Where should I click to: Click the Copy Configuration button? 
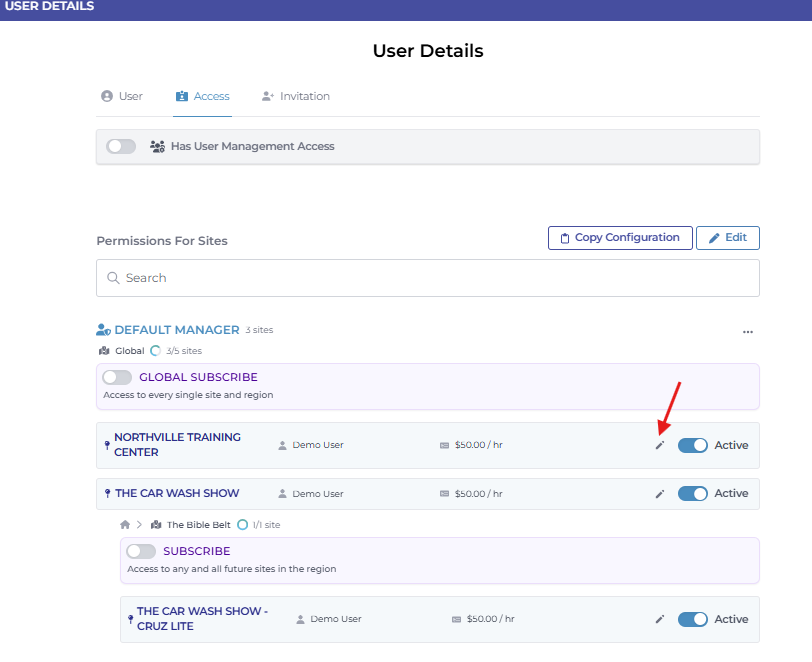point(620,238)
